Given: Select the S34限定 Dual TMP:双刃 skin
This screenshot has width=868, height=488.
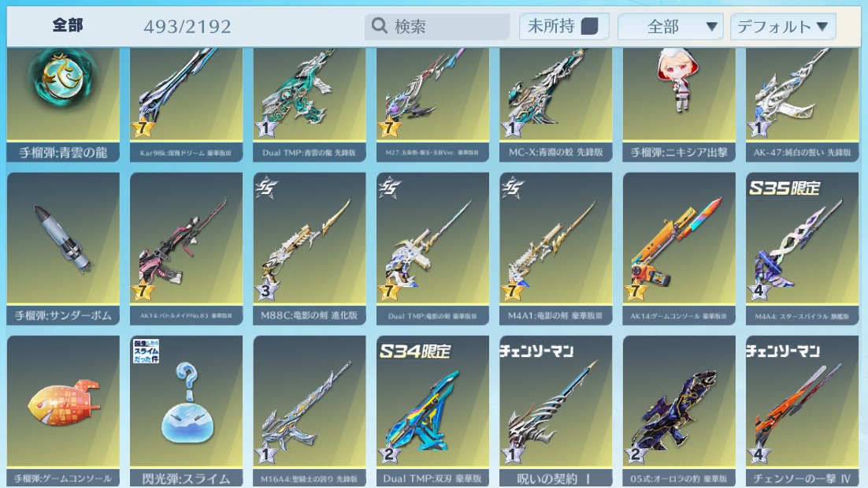Looking at the screenshot, I should pos(433,411).
